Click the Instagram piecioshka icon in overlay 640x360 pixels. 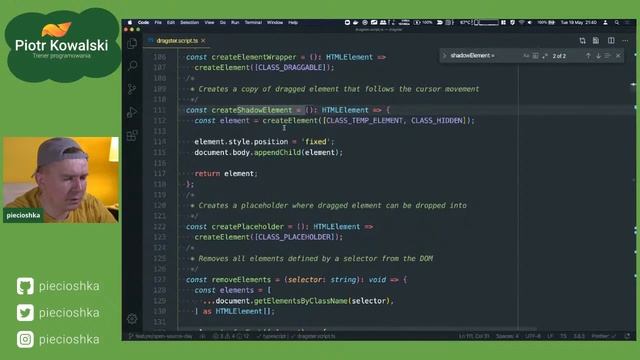click(25, 339)
